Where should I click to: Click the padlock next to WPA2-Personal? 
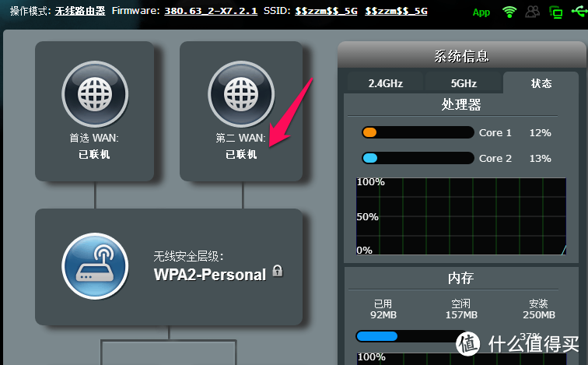point(278,272)
